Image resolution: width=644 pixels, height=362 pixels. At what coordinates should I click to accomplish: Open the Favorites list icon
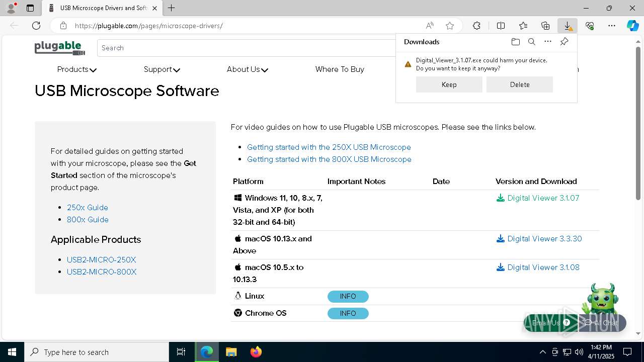(x=523, y=26)
